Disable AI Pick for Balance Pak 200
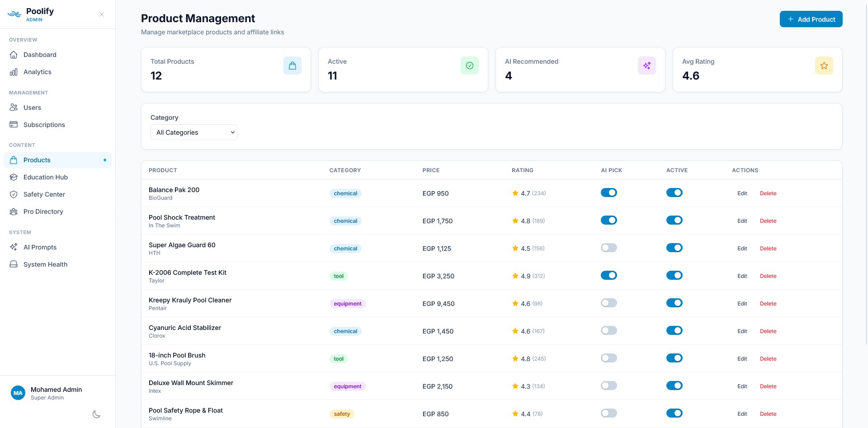The image size is (868, 428). [609, 193]
